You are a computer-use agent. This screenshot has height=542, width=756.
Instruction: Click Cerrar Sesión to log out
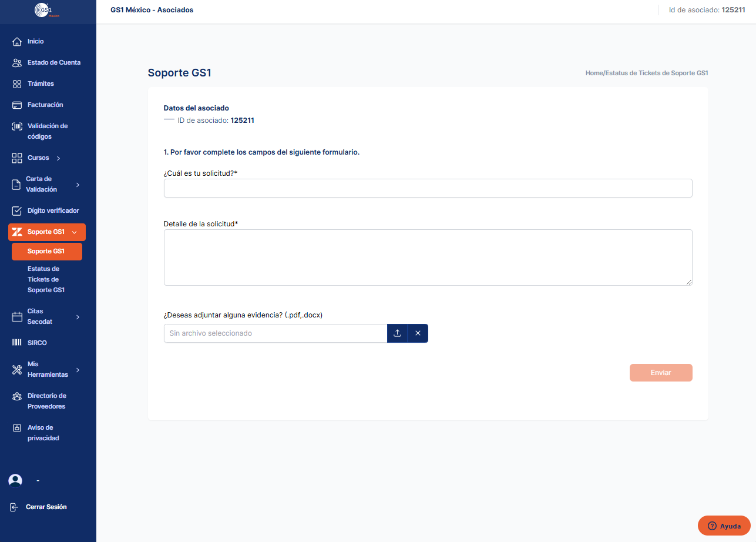coord(46,507)
